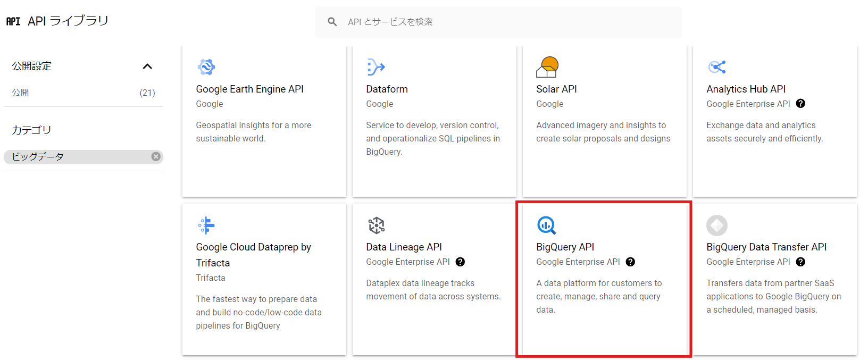The width and height of the screenshot is (868, 360).
Task: Click the Trifacta vendor label
Action: pos(211,278)
